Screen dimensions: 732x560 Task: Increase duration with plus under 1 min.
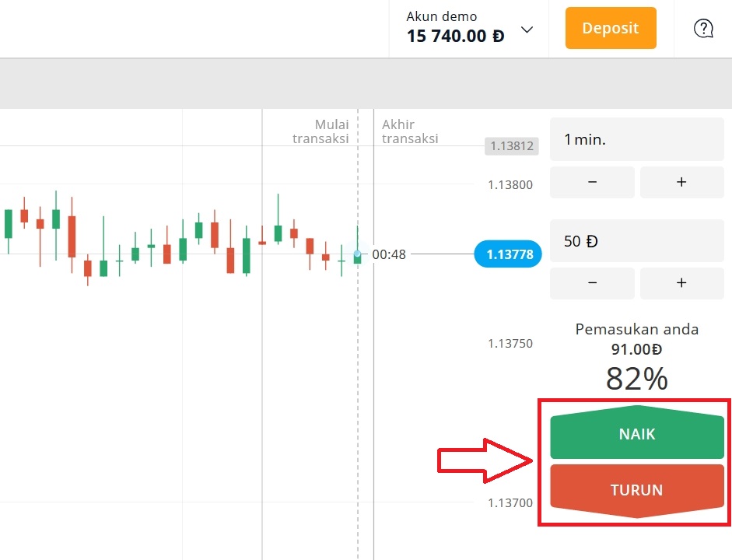click(681, 182)
